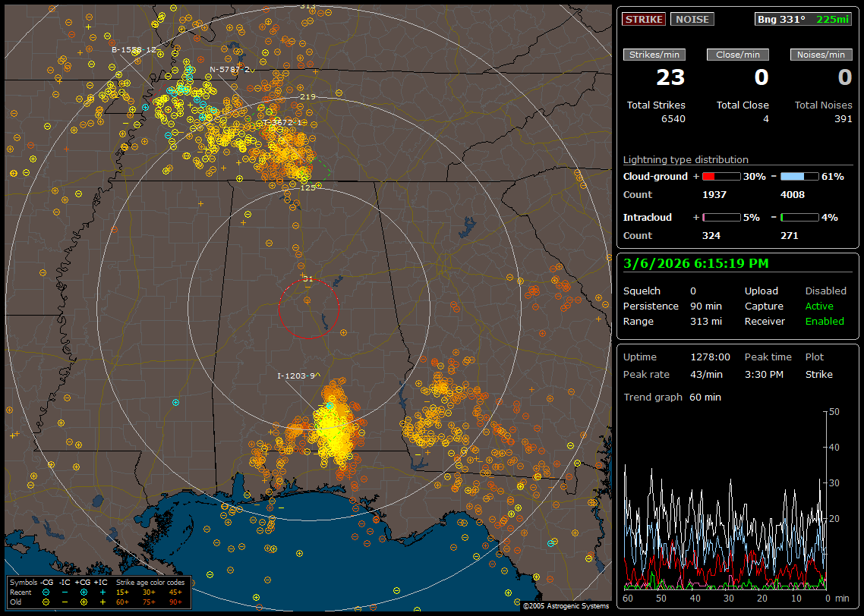Click the Active capture status text
Screen dimensions: 864x616
click(819, 306)
